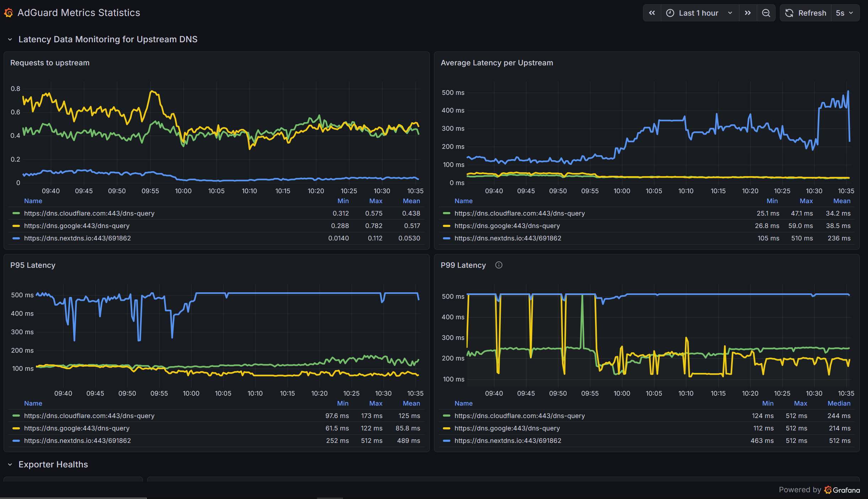The image size is (868, 499).
Task: Open the Requests to upstream panel title
Action: click(50, 63)
